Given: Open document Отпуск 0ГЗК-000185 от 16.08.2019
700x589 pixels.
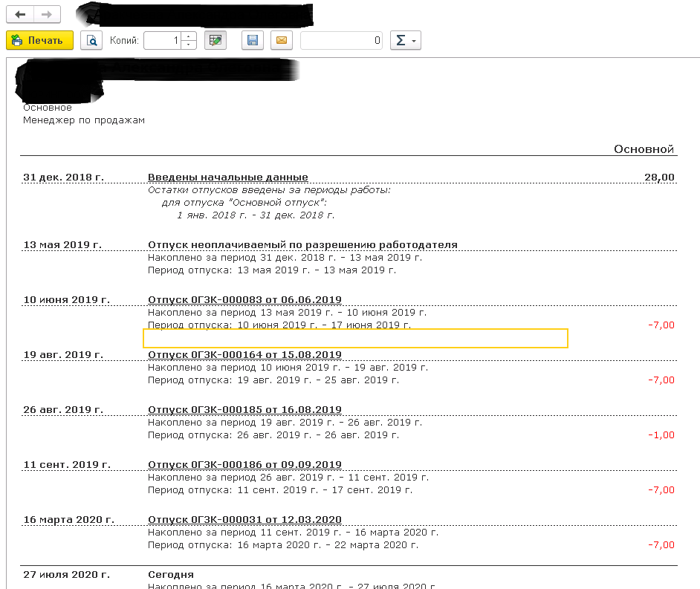Looking at the screenshot, I should coord(244,409).
